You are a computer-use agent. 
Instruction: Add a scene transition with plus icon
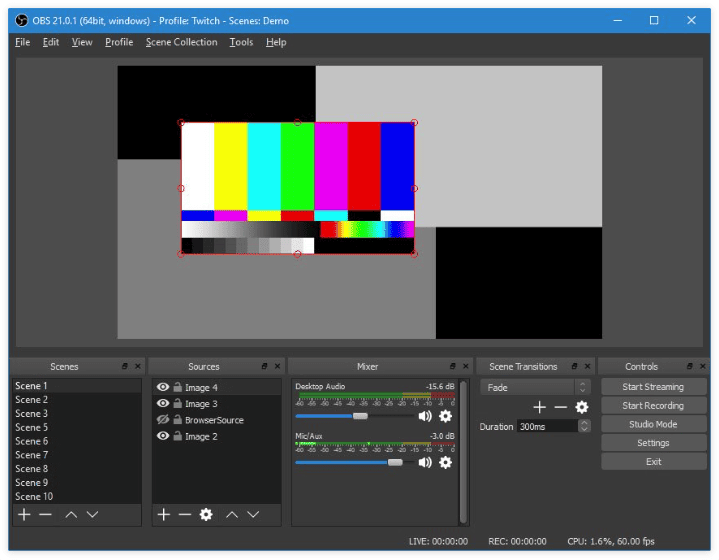click(x=540, y=407)
